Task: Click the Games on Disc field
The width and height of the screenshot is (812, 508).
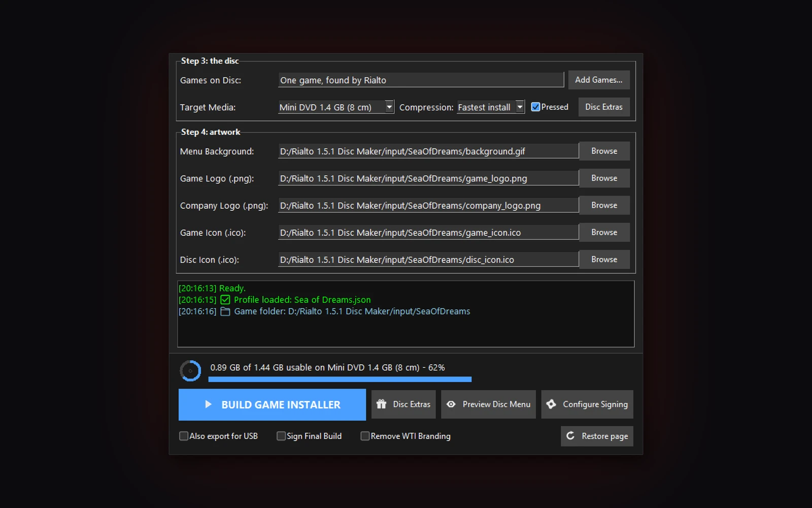Action: tap(421, 80)
